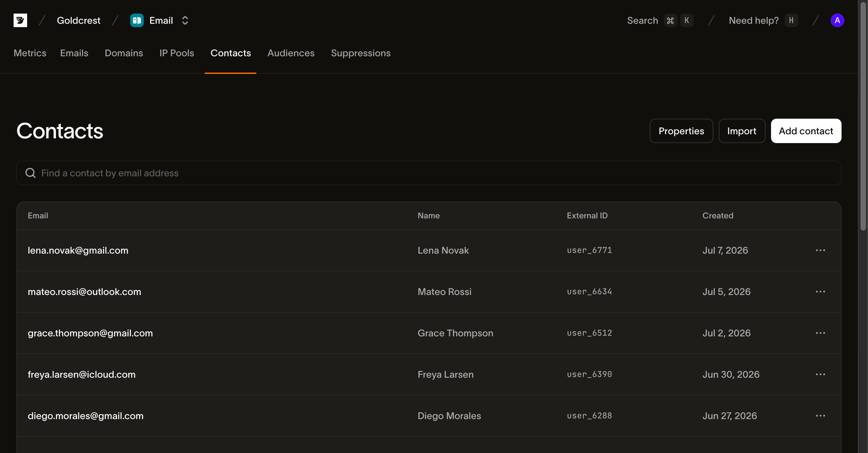Select the Contacts tab
The width and height of the screenshot is (868, 453).
click(x=231, y=53)
